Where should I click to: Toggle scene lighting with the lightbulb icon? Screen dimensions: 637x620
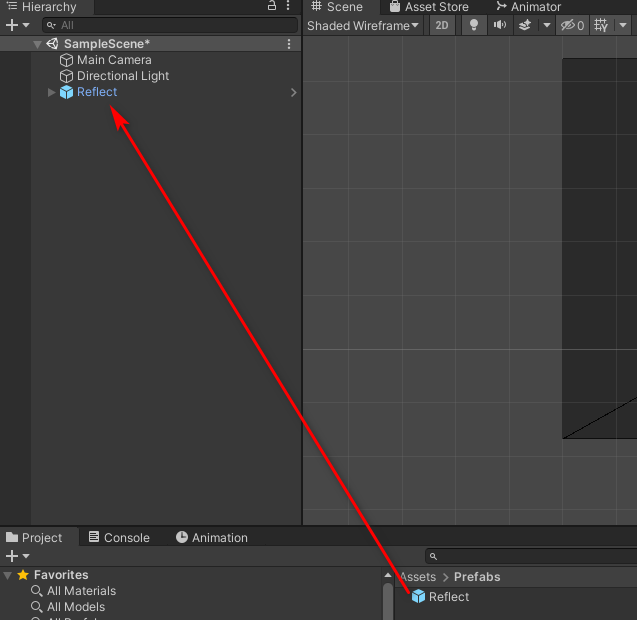point(474,25)
